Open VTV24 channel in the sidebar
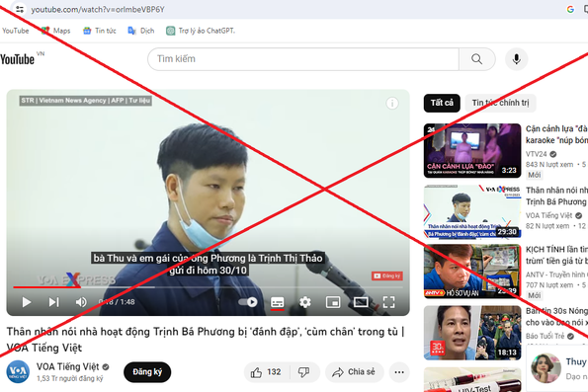The image size is (588, 392). 537,154
